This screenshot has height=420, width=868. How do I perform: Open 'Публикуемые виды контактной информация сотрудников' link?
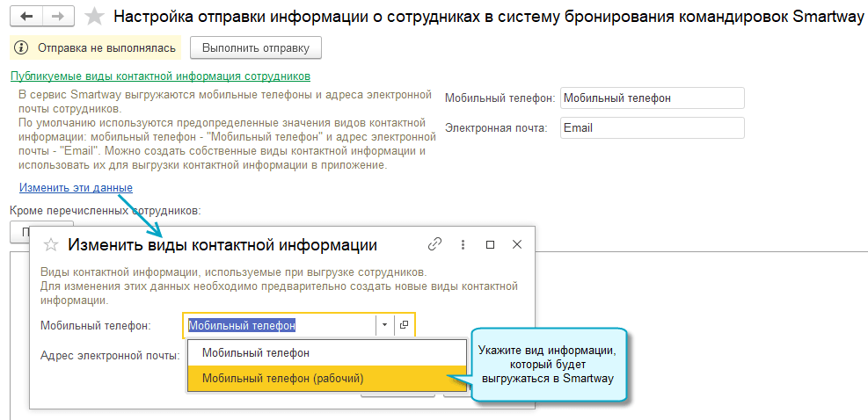[x=161, y=76]
